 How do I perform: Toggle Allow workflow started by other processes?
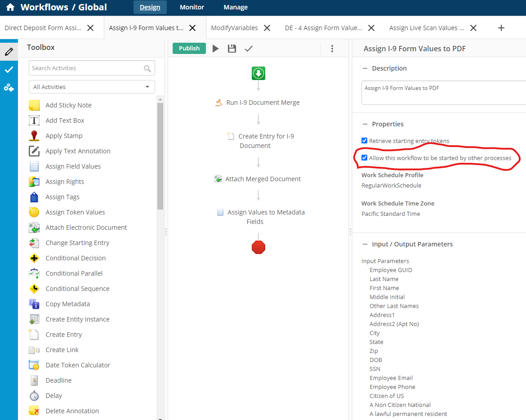click(x=365, y=158)
